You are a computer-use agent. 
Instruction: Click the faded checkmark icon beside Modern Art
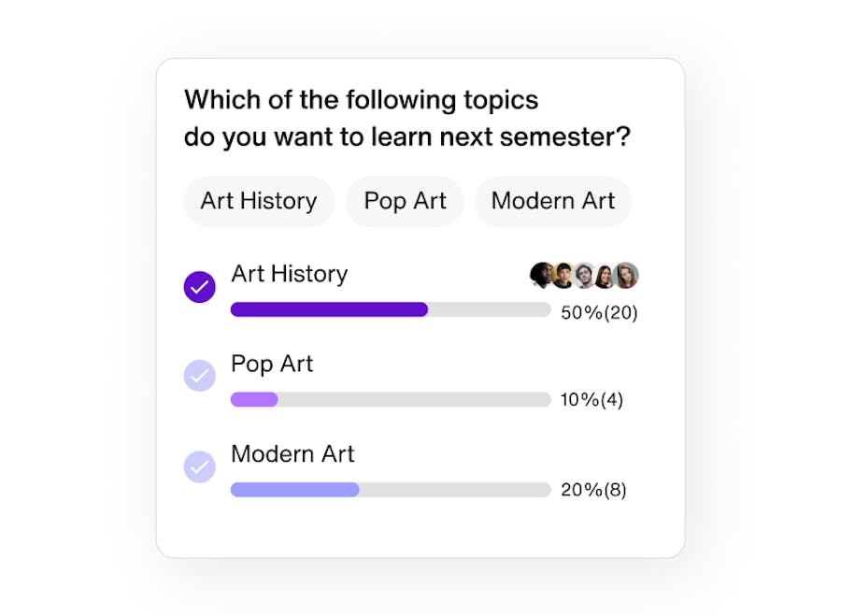(x=199, y=466)
